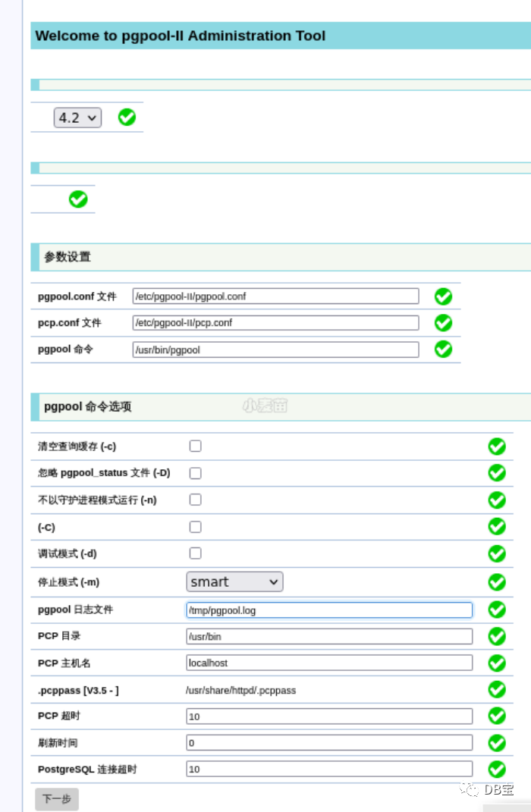Click the pgpool.conf file path field

[275, 296]
